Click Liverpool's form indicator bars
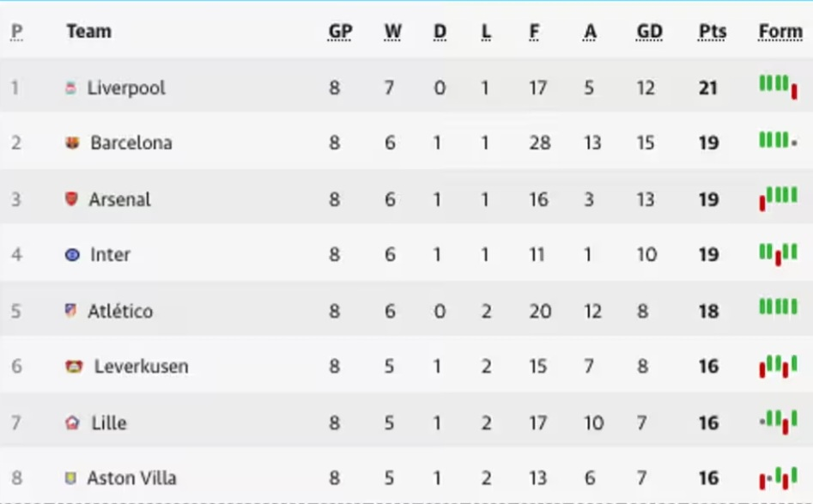This screenshot has width=813, height=504. [778, 86]
